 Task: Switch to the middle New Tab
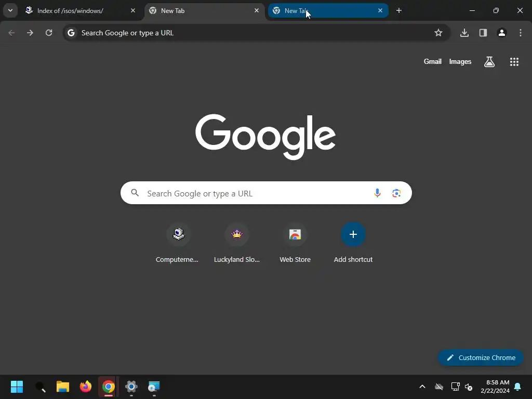point(204,10)
